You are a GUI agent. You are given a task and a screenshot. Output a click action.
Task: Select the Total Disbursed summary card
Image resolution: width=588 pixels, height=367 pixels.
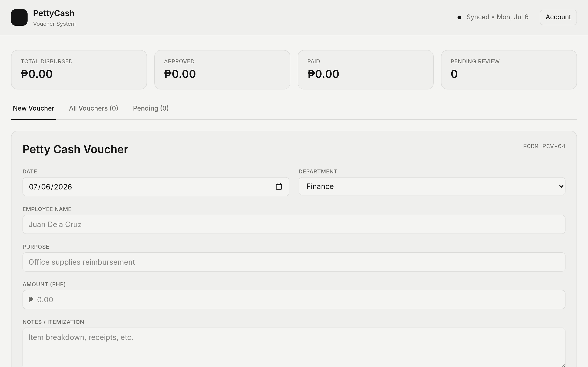click(79, 70)
